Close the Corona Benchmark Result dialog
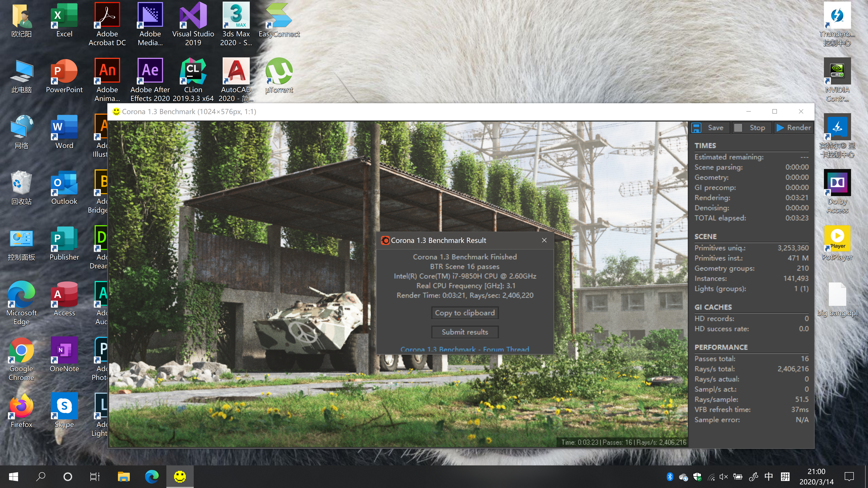This screenshot has width=868, height=488. 544,240
